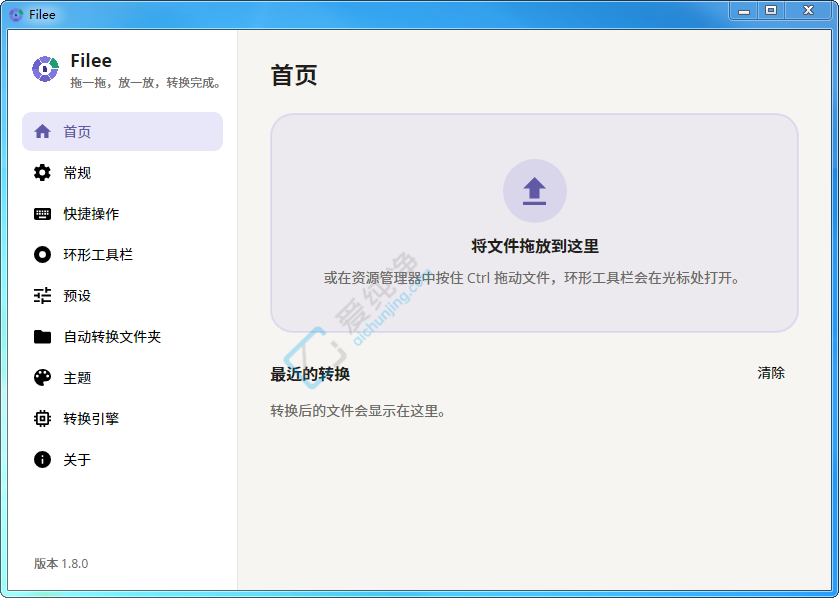Click the gear icon for 常规
The image size is (839, 598).
42,173
